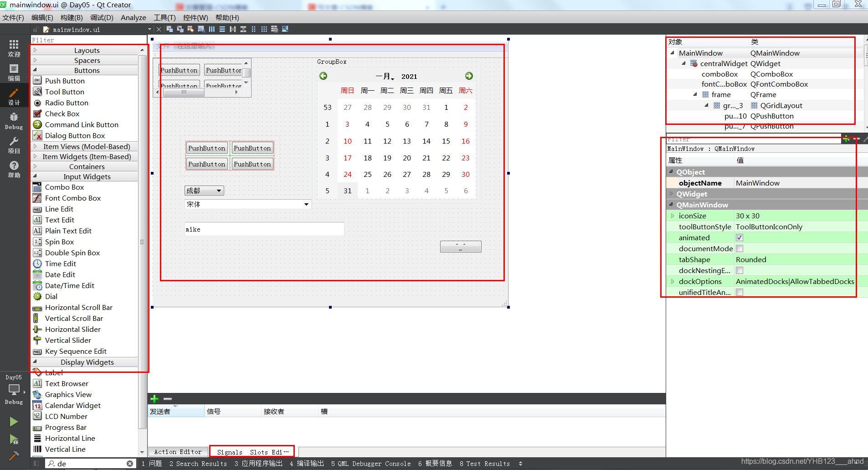The image size is (868, 470).
Task: Click the Adjust Size toolbar icon
Action: tap(285, 29)
